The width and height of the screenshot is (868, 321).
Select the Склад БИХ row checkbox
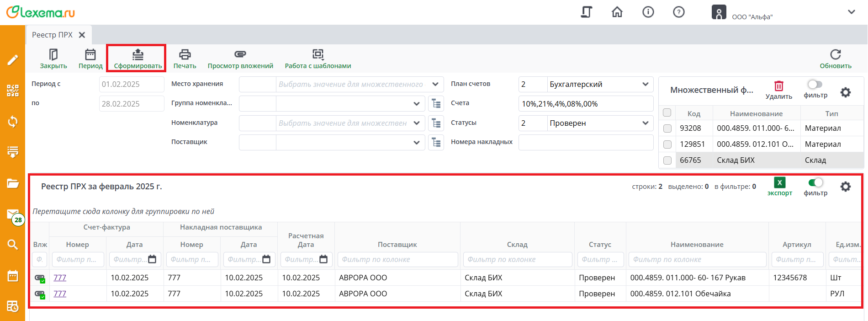coord(667,160)
